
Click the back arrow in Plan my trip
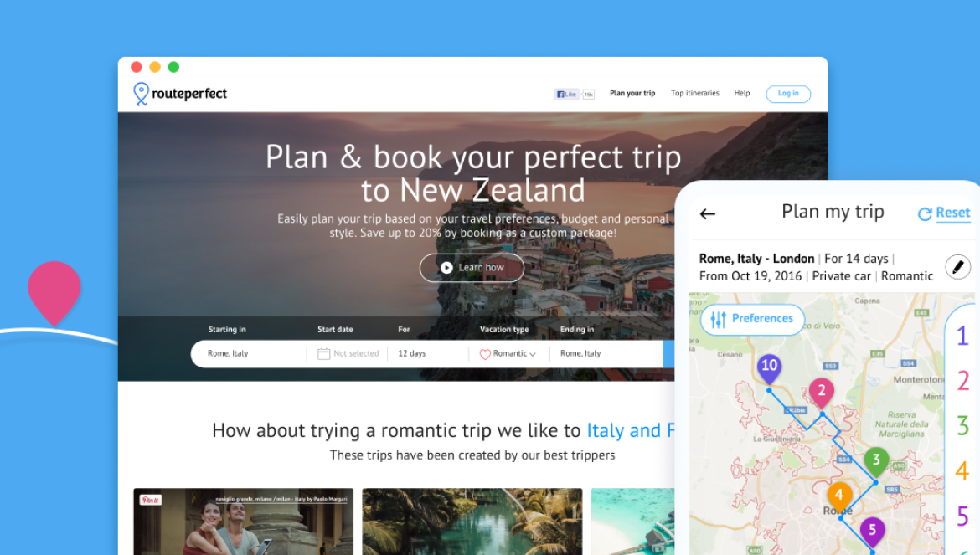tap(707, 214)
